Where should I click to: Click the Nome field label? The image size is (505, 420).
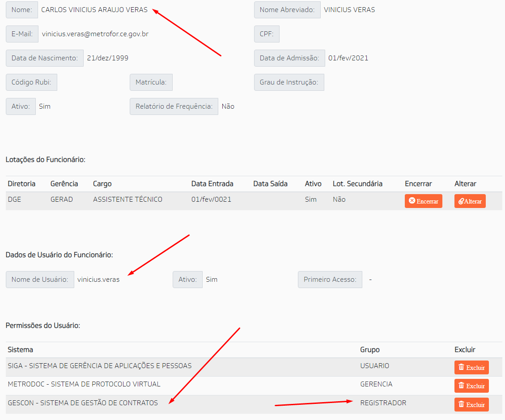[x=22, y=10]
